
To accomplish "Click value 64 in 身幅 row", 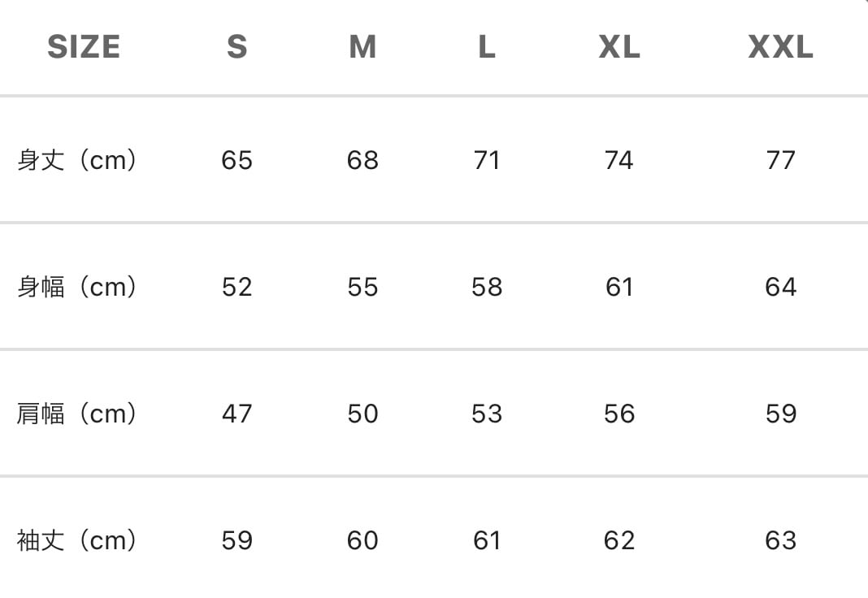I will pos(780,287).
